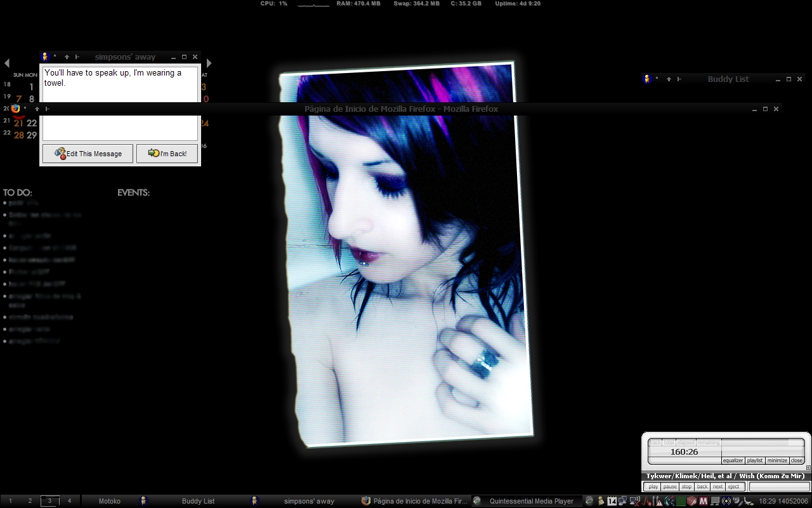The image size is (812, 508).
Task: Click up-arrow icon in Firefox titlebar
Action: 37,109
